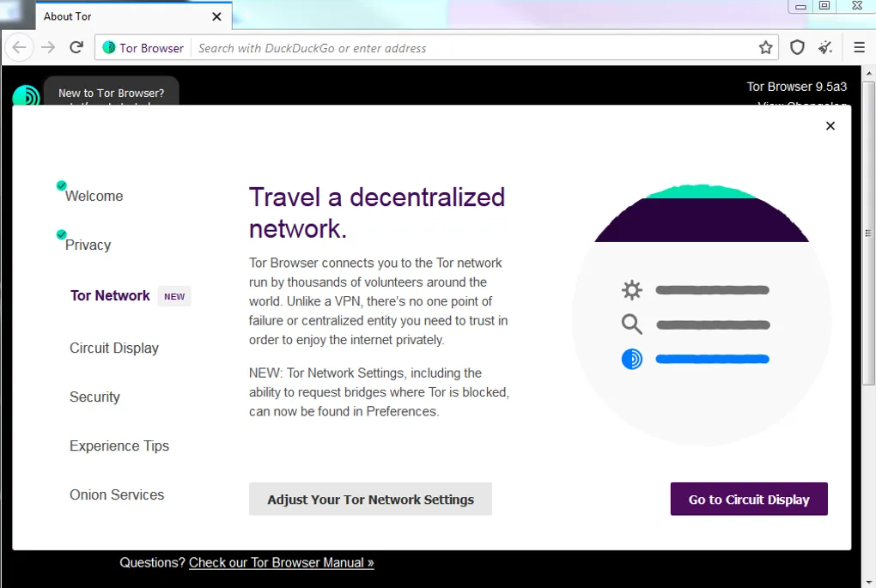876x588 pixels.
Task: Bookmark this page with the star icon
Action: pos(765,48)
